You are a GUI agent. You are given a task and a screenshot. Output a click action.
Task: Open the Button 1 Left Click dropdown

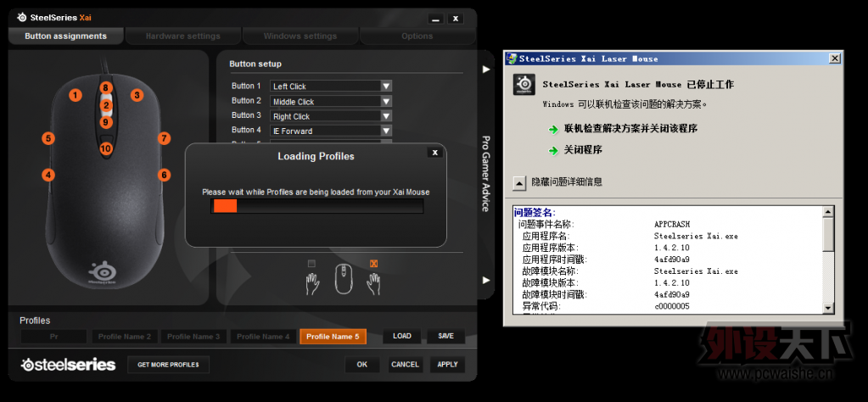331,87
